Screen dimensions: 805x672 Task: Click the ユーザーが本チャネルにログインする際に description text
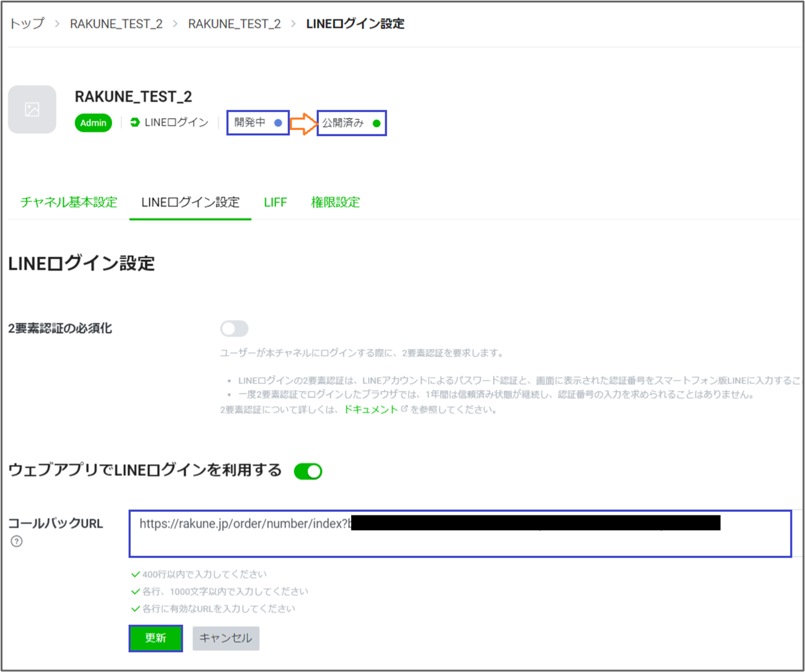362,353
